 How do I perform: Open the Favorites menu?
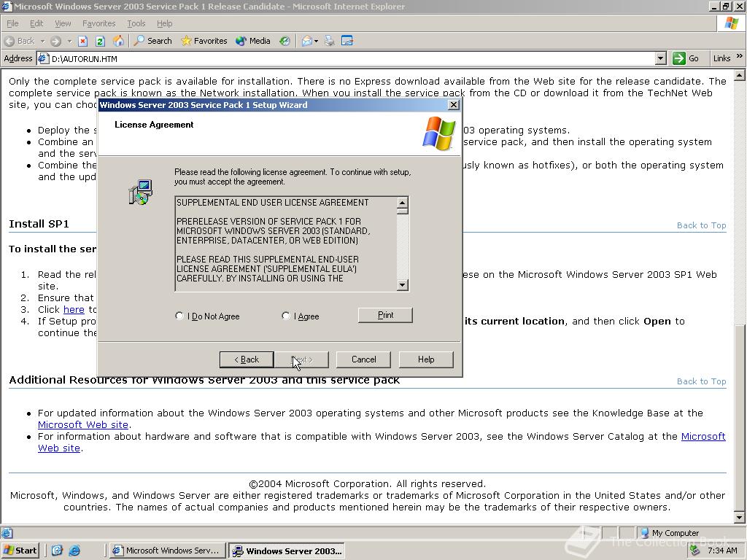pyautogui.click(x=98, y=23)
